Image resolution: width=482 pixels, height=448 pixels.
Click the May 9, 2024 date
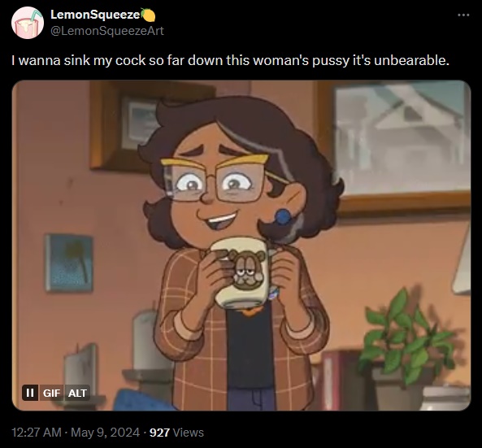105,433
